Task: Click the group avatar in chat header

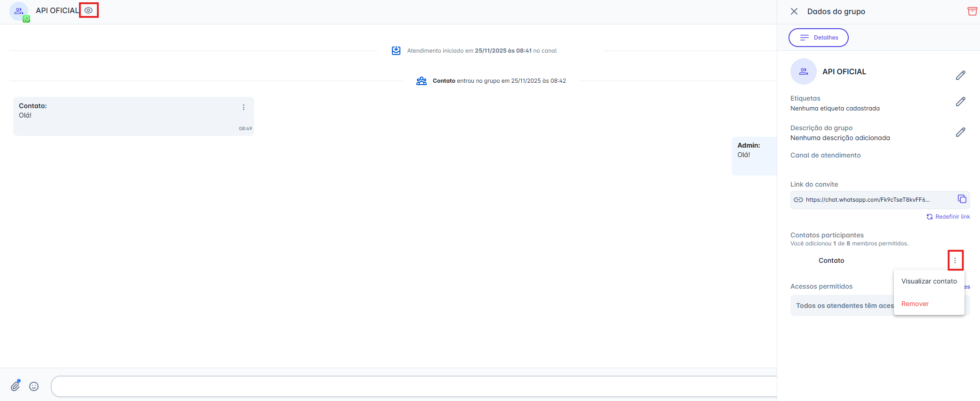Action: (x=19, y=11)
